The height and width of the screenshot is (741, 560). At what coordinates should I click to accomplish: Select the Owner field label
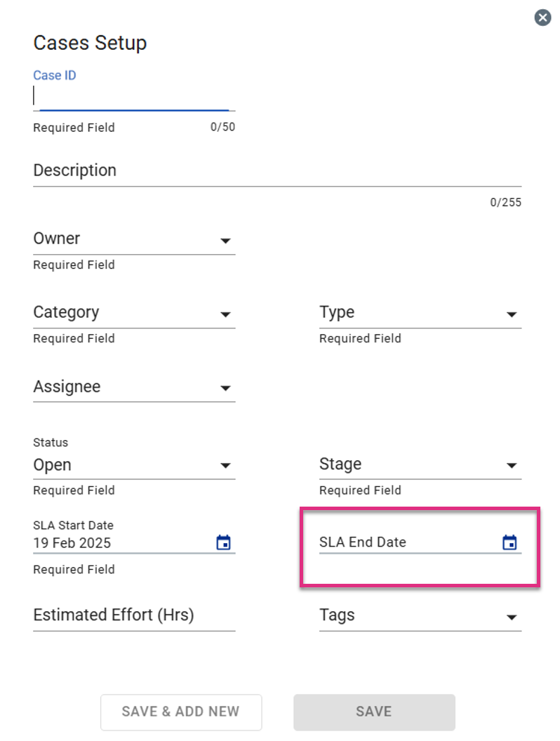[x=57, y=239]
